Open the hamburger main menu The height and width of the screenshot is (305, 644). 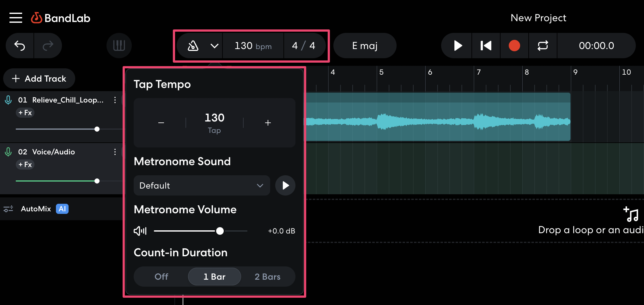[16, 18]
